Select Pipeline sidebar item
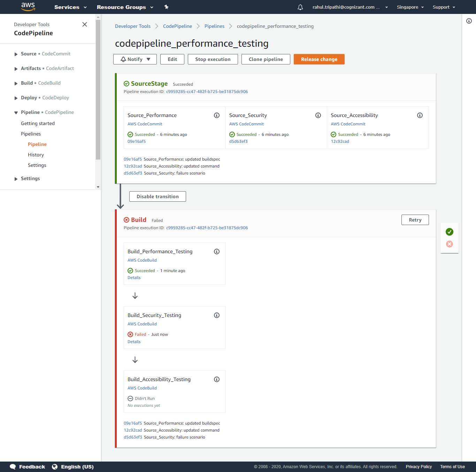476x472 pixels. point(37,144)
